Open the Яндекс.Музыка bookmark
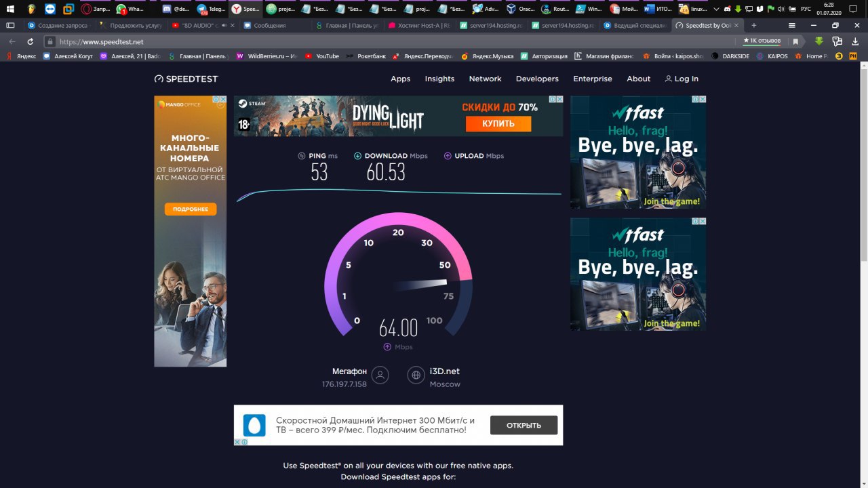 pos(487,56)
